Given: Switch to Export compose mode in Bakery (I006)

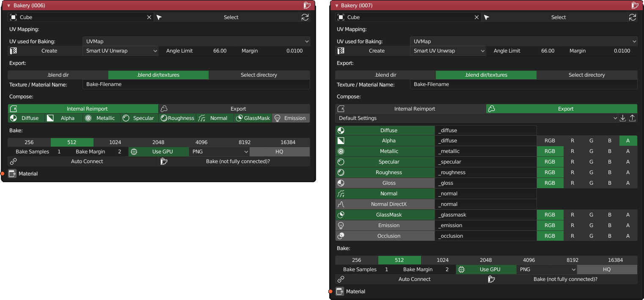Looking at the screenshot, I should (x=234, y=109).
